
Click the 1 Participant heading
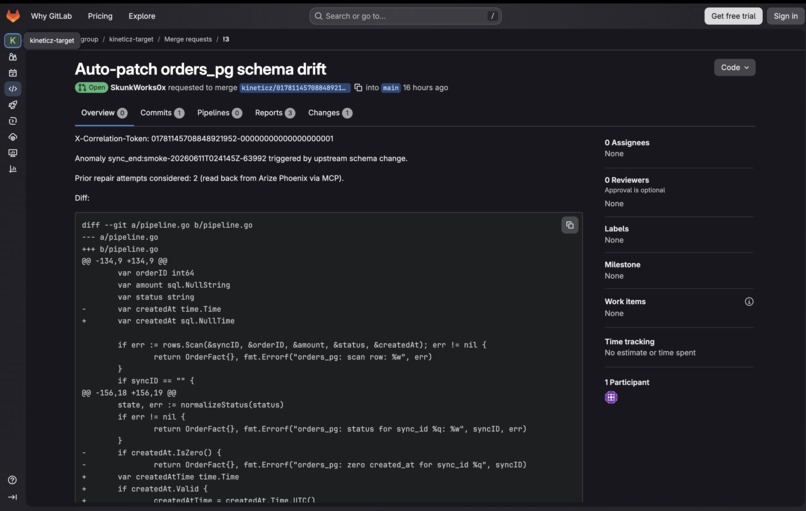tap(627, 382)
